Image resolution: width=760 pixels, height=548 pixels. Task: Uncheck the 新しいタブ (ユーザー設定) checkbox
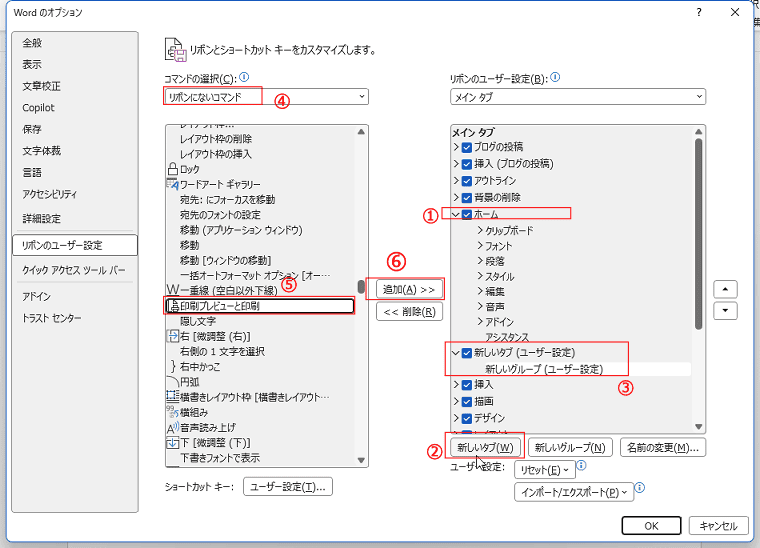click(x=467, y=353)
